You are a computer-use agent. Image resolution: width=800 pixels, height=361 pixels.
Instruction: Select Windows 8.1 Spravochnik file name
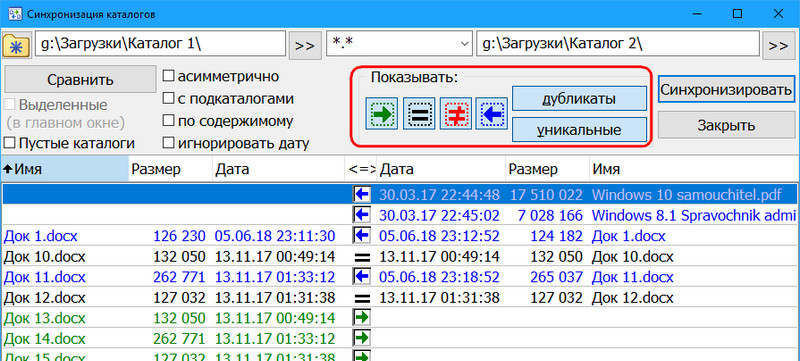click(694, 215)
